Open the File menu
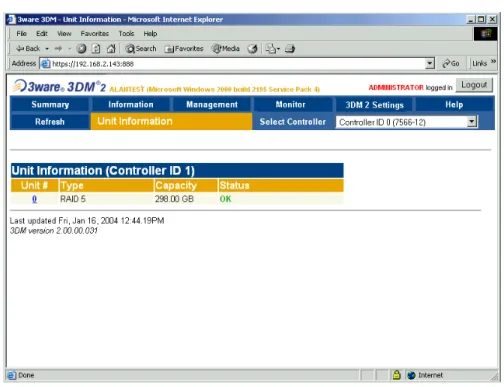The image size is (504, 387). 21,34
